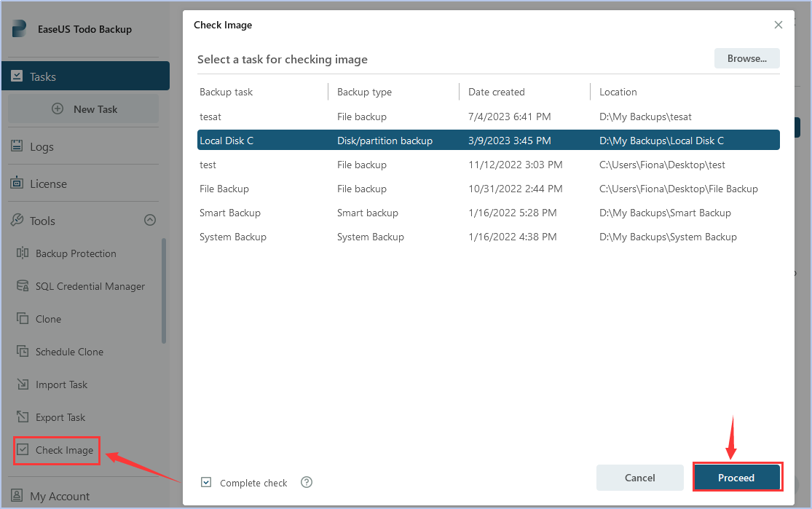Viewport: 812px width, 509px height.
Task: Click Browse to locate an image
Action: [x=746, y=58]
